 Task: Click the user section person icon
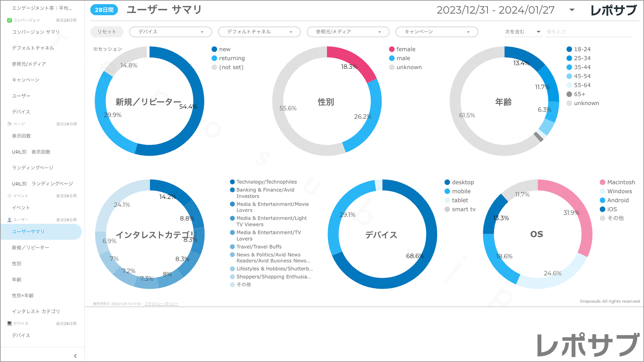click(x=9, y=220)
